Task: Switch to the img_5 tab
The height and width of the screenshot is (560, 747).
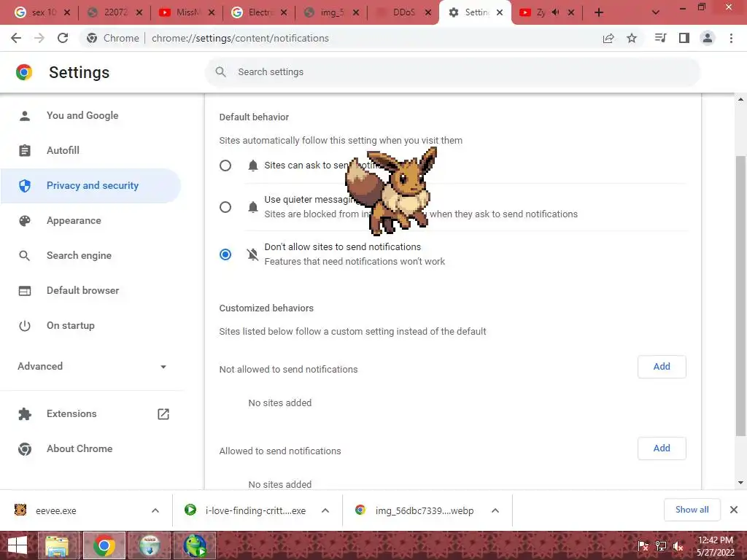Action: click(332, 12)
